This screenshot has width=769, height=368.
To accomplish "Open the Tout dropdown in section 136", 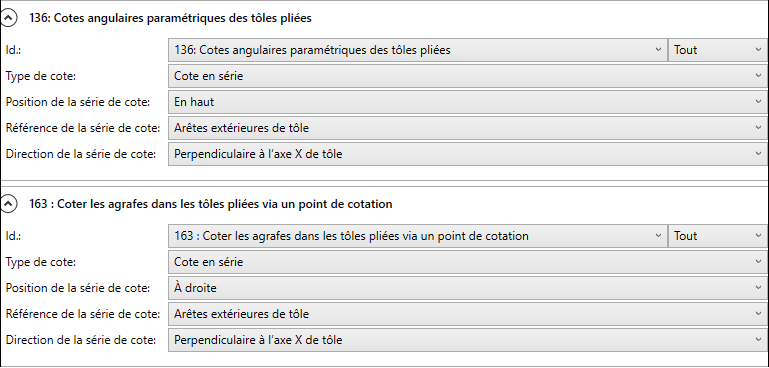I will pyautogui.click(x=718, y=50).
